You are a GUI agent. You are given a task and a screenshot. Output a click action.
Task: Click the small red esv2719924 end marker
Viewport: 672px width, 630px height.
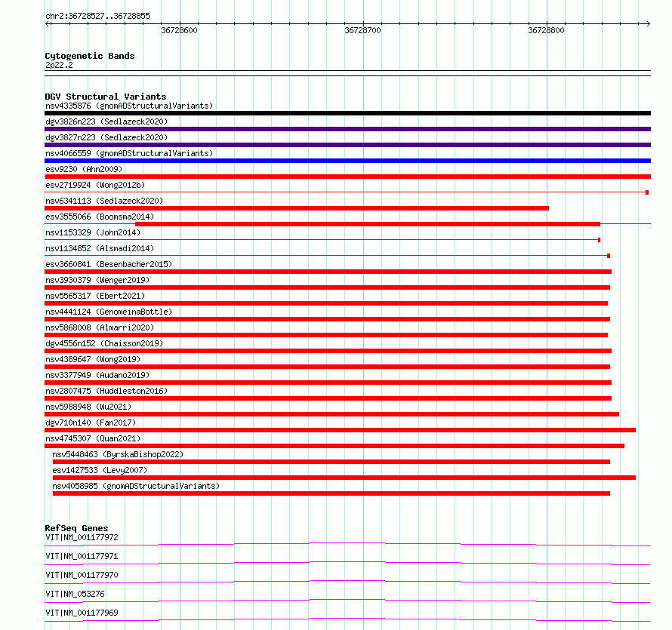point(647,192)
